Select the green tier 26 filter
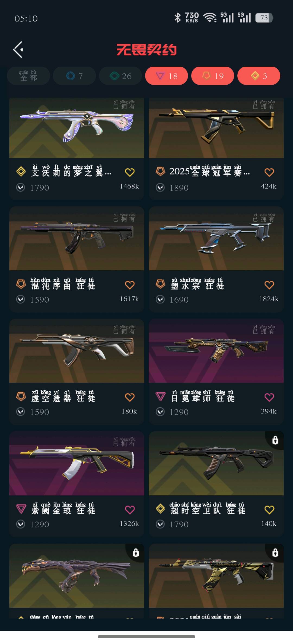The image size is (293, 644). pos(120,76)
